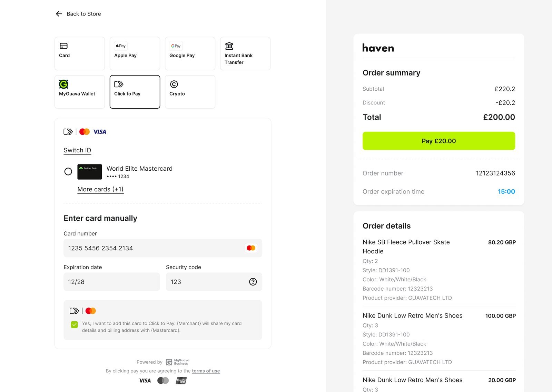Image resolution: width=552 pixels, height=392 pixels.
Task: Choose Google Pay payment option
Action: 190,54
